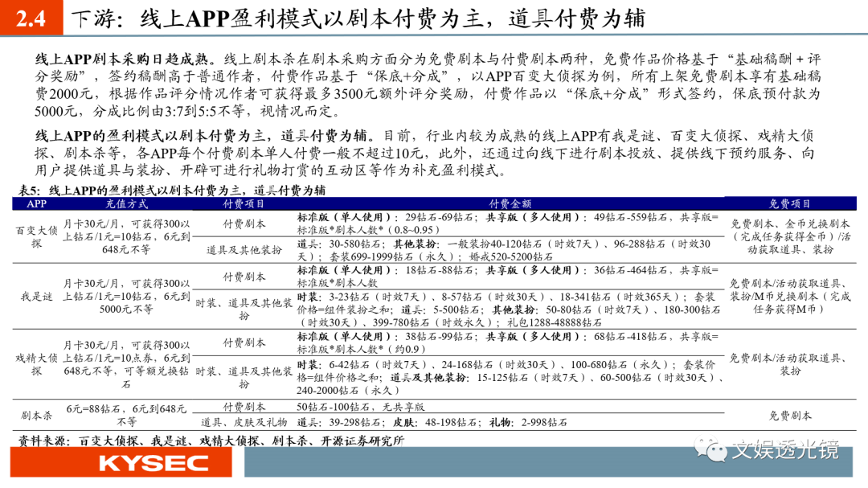Click the "付费项目" column header
The width and height of the screenshot is (868, 488).
tap(244, 204)
